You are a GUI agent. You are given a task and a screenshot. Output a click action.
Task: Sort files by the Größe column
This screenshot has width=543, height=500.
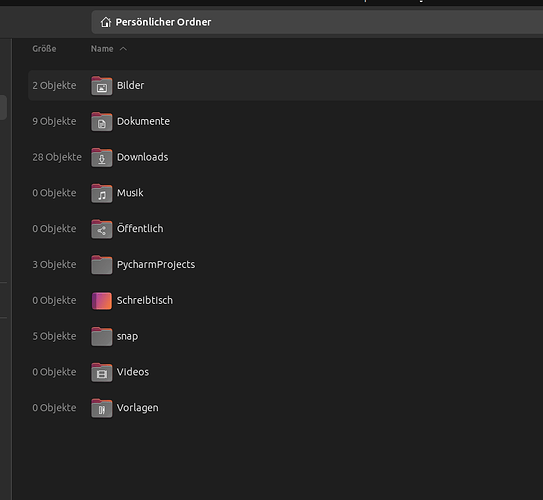[44, 49]
